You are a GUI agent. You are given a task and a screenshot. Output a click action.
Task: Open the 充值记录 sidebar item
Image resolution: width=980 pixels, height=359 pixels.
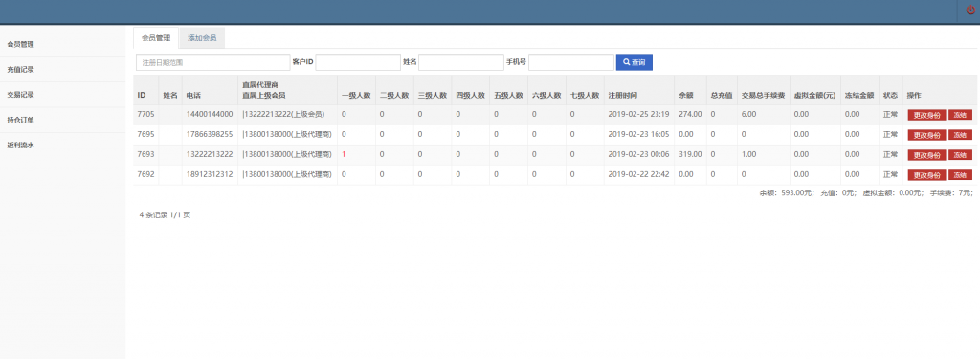coord(62,70)
